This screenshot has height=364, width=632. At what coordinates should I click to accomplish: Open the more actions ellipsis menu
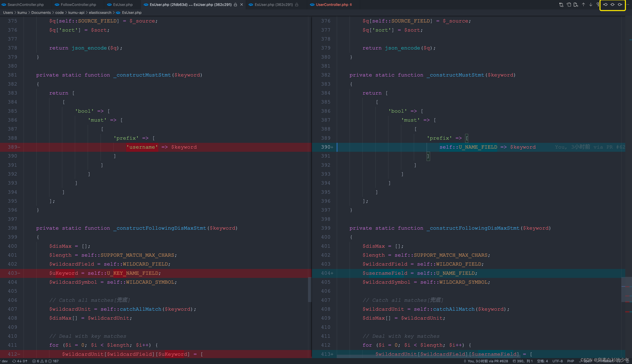628,5
